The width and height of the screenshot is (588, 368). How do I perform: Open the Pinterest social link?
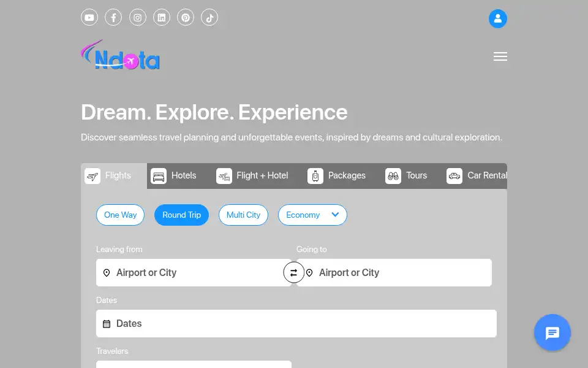pyautogui.click(x=186, y=18)
